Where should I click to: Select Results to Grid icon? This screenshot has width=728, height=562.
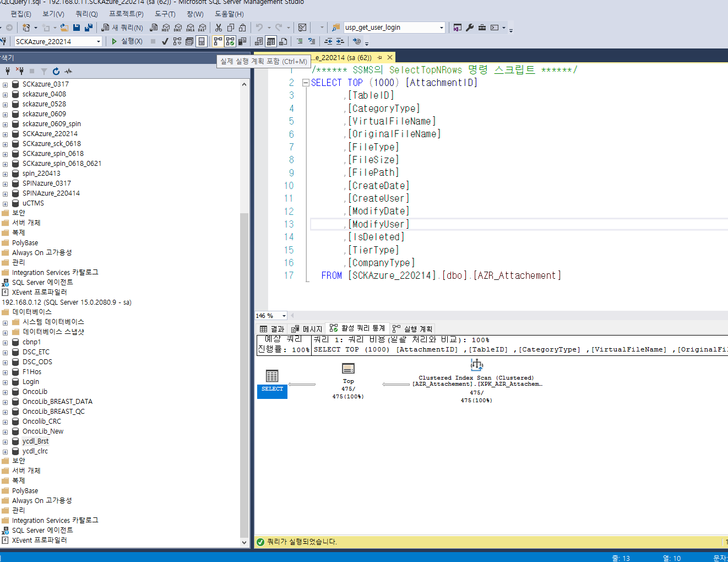click(271, 41)
